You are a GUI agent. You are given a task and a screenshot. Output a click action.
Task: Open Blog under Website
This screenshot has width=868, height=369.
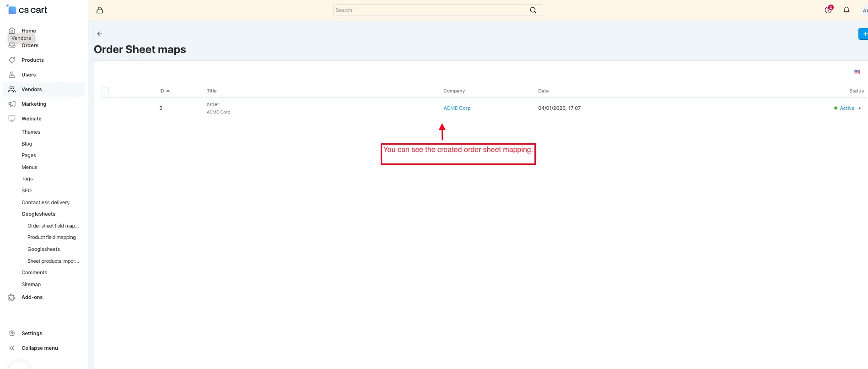coord(27,144)
